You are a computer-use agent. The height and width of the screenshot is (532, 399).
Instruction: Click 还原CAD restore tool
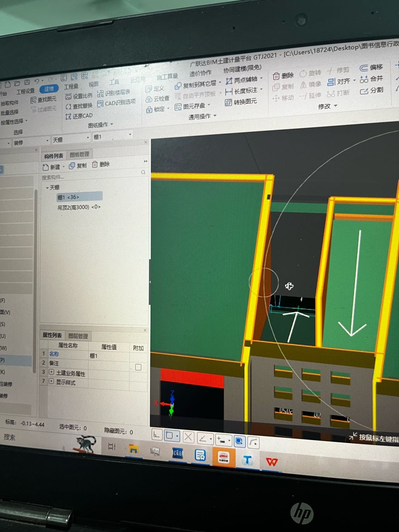click(x=79, y=116)
